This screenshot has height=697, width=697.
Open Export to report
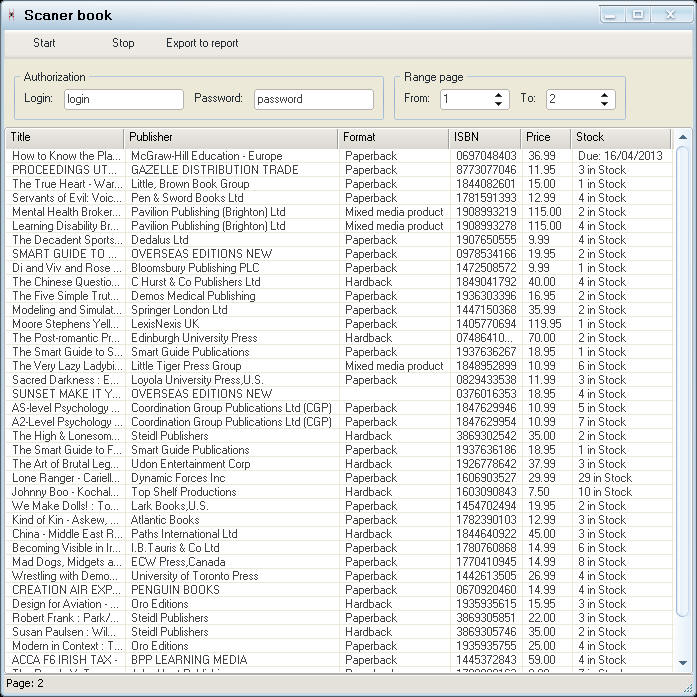coord(202,43)
